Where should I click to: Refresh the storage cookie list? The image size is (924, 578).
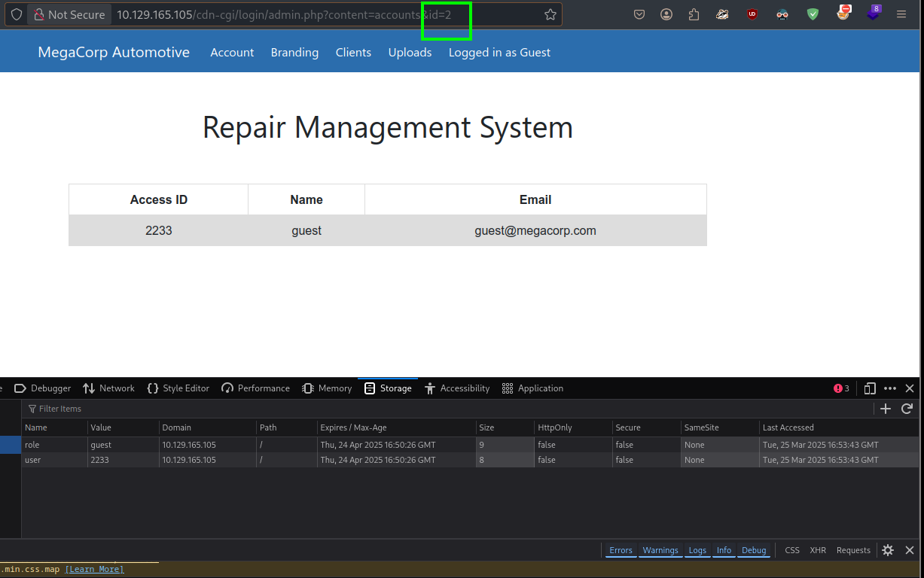pyautogui.click(x=907, y=409)
